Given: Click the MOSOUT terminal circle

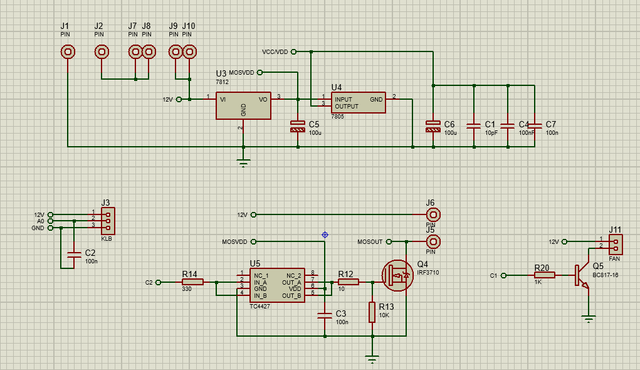Looking at the screenshot, I should pyautogui.click(x=389, y=241).
